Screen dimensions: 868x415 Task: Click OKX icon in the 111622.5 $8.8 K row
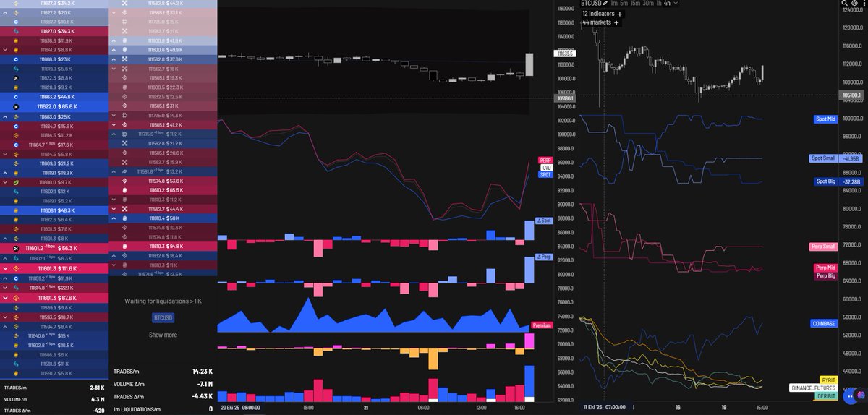tap(16, 78)
